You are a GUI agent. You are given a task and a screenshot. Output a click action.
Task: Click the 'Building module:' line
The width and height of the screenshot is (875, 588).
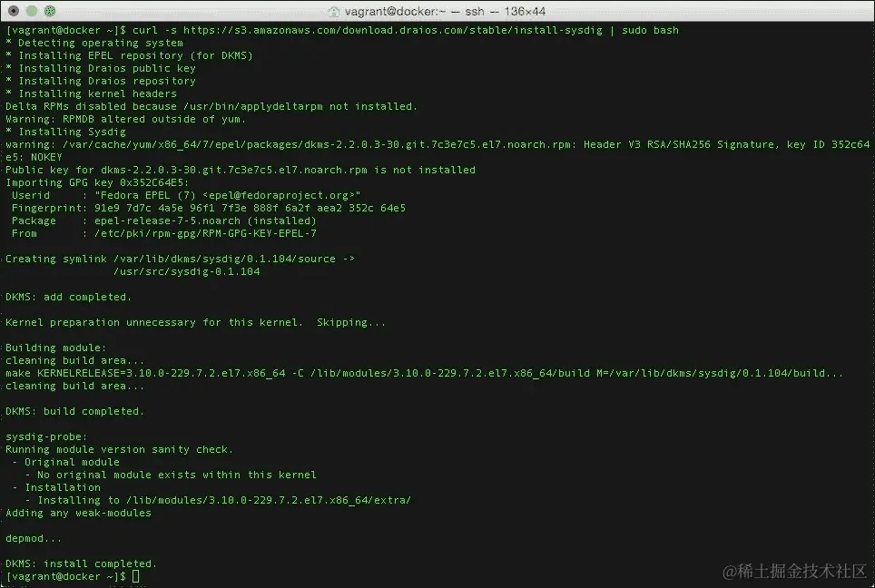tap(55, 348)
